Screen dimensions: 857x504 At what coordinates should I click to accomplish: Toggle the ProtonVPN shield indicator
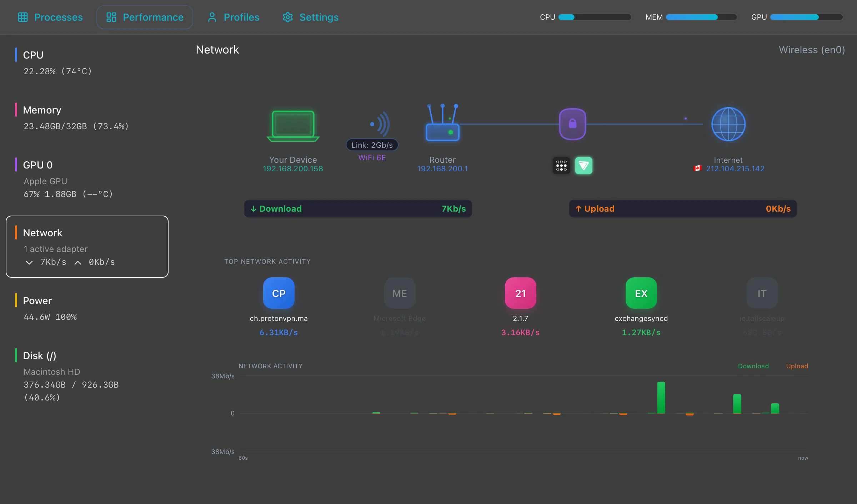point(583,165)
